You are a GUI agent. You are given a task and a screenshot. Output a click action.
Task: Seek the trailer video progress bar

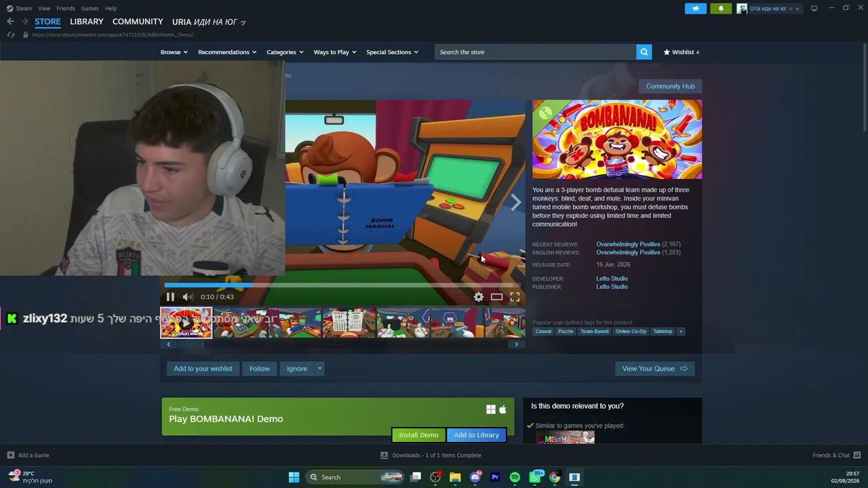coord(342,285)
